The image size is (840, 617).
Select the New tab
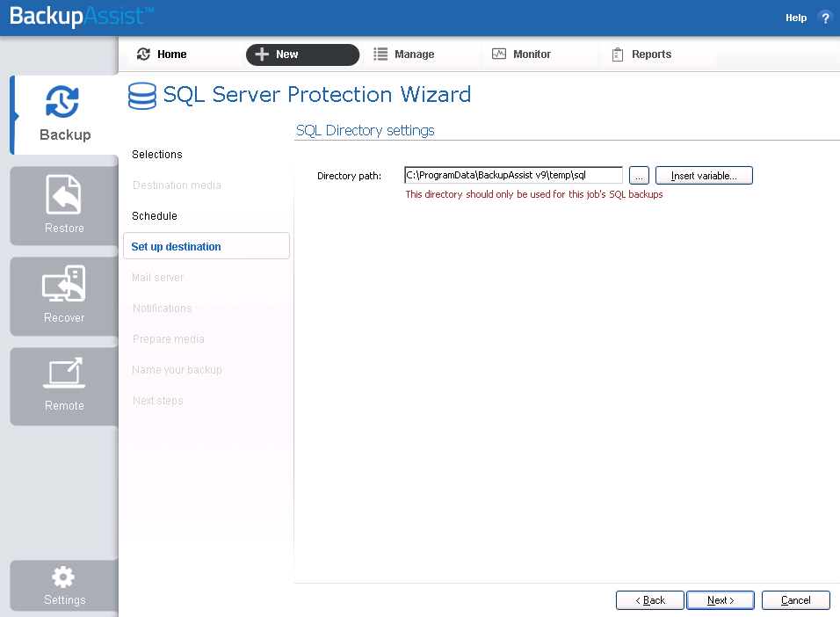pos(302,54)
